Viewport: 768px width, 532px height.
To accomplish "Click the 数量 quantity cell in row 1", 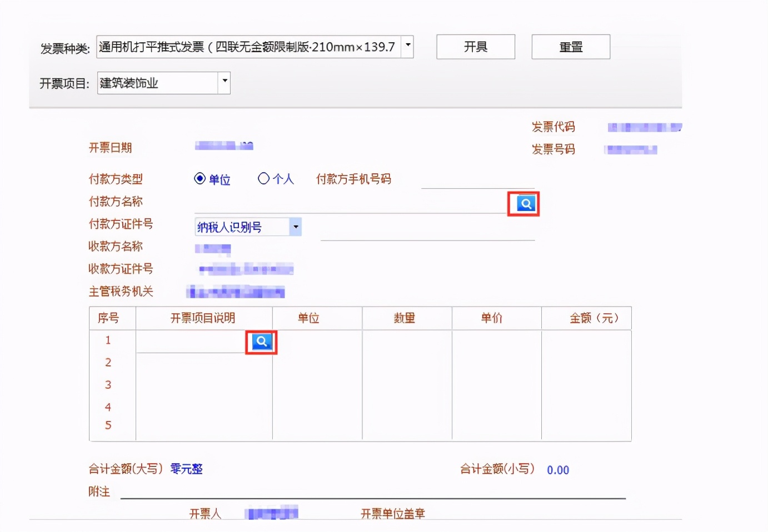I will click(406, 340).
